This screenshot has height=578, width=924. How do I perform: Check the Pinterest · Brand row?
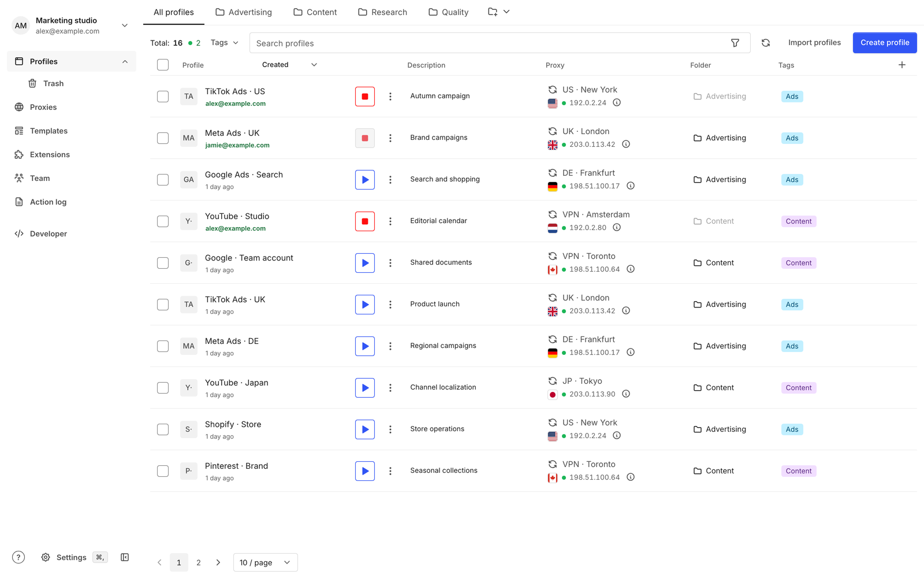click(163, 471)
